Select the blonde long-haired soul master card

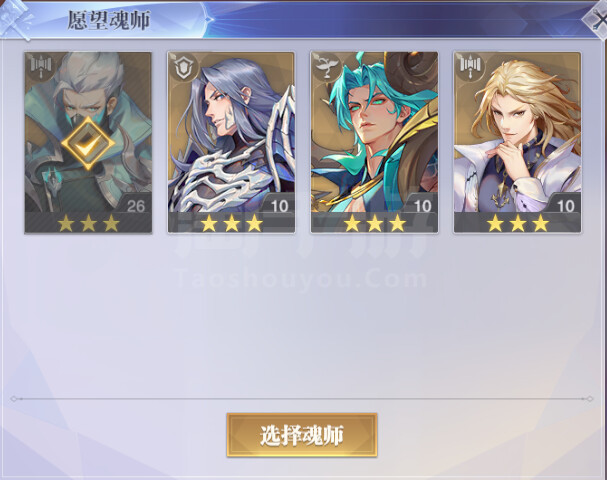[x=517, y=142]
